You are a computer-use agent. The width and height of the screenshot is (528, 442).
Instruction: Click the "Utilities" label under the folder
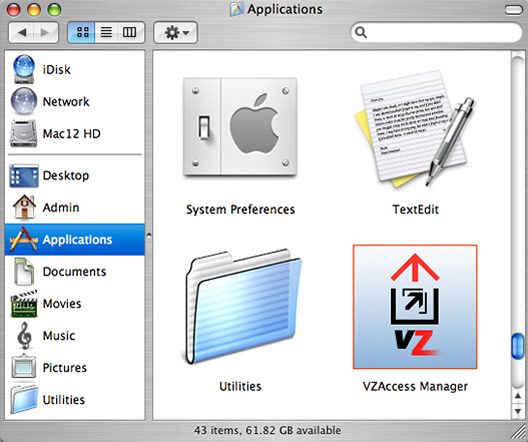(240, 386)
